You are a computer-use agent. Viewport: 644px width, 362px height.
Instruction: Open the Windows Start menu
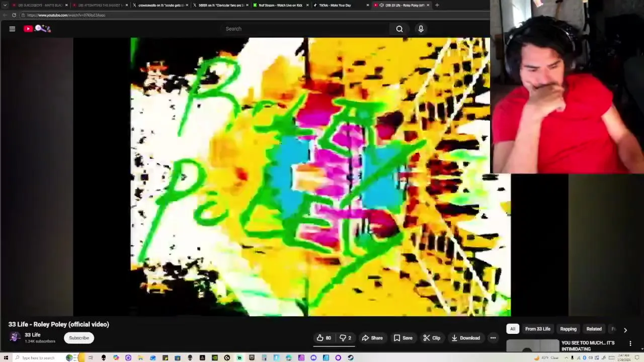[x=6, y=357]
